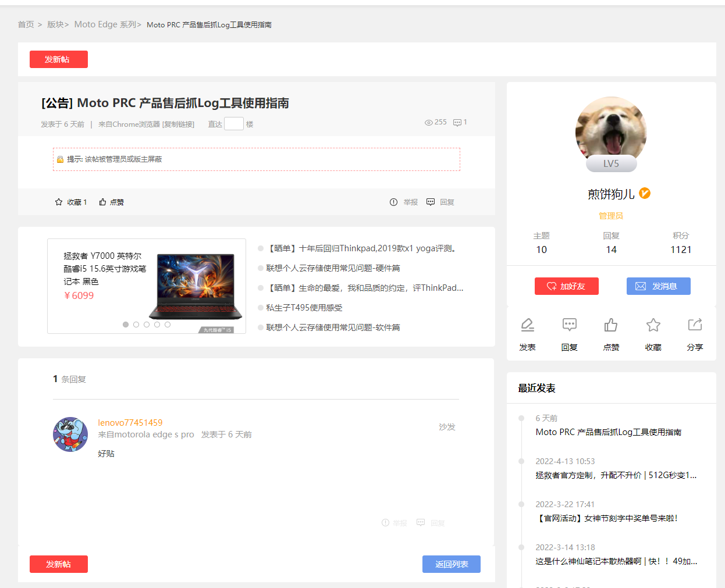Click the 回复 text under the main post
725x588 pixels.
point(447,202)
